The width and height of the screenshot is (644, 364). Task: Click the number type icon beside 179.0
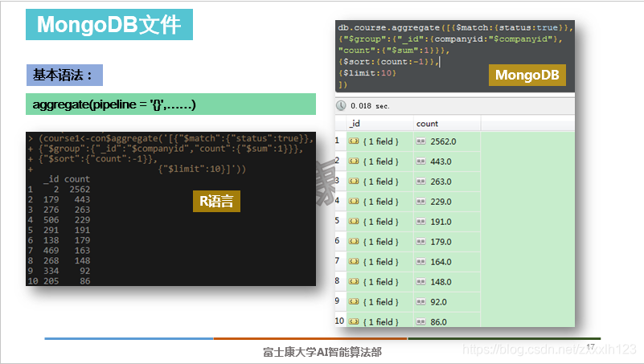tap(420, 242)
